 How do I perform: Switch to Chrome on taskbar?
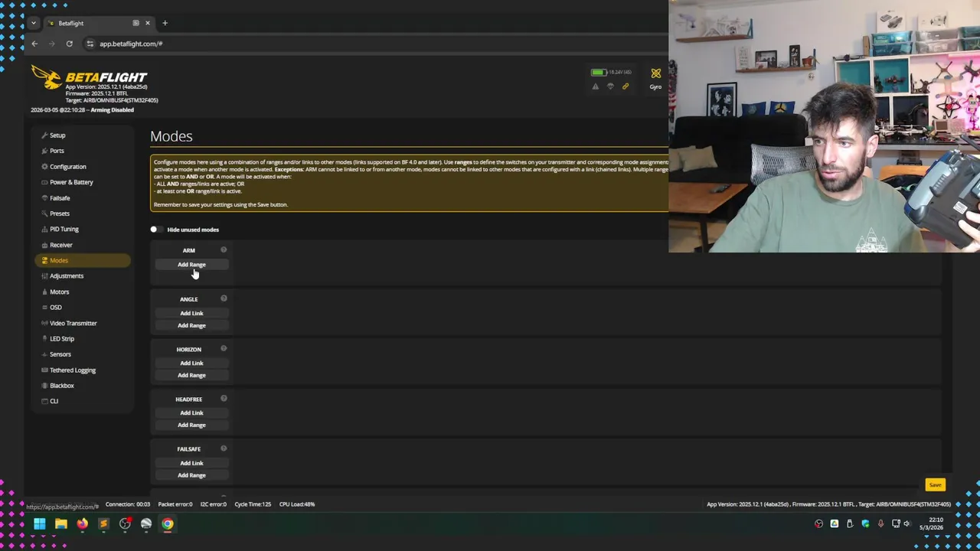(168, 524)
